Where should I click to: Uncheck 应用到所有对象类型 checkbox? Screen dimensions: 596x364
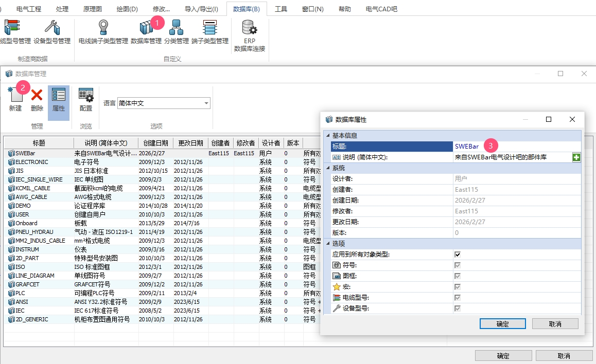click(x=458, y=254)
